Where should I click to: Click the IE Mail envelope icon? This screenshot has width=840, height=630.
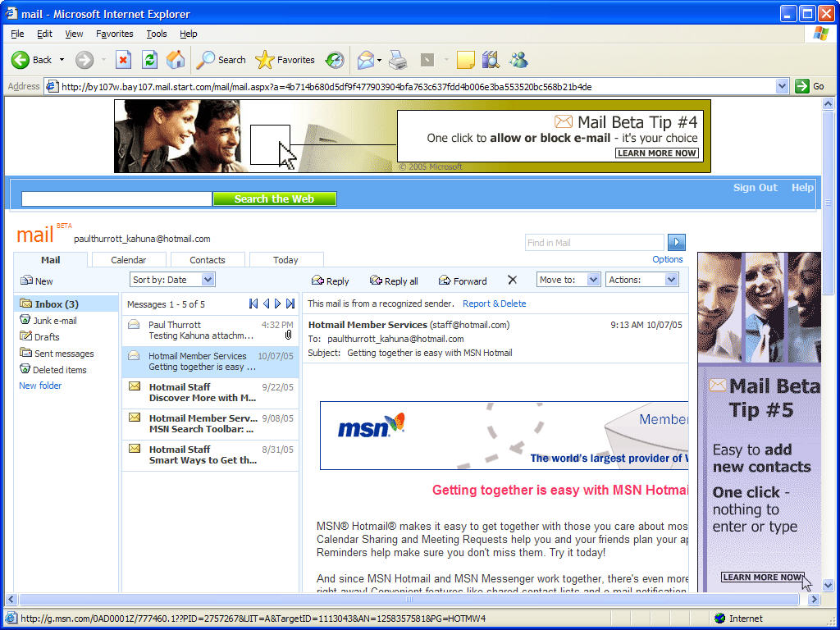click(x=365, y=60)
